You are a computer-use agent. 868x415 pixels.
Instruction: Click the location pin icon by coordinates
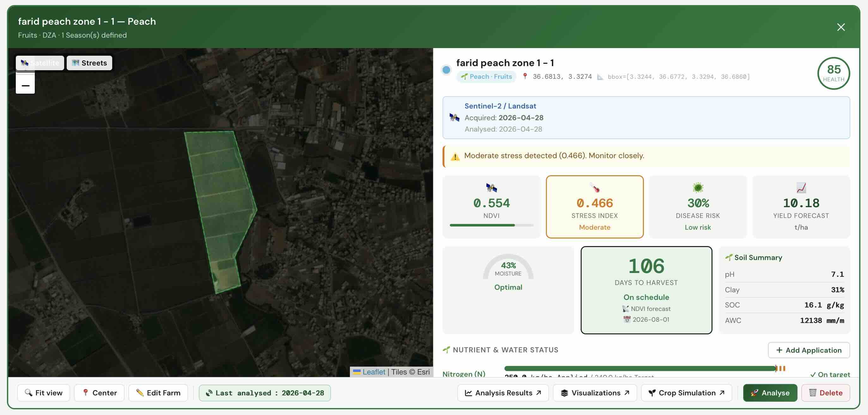pyautogui.click(x=525, y=76)
